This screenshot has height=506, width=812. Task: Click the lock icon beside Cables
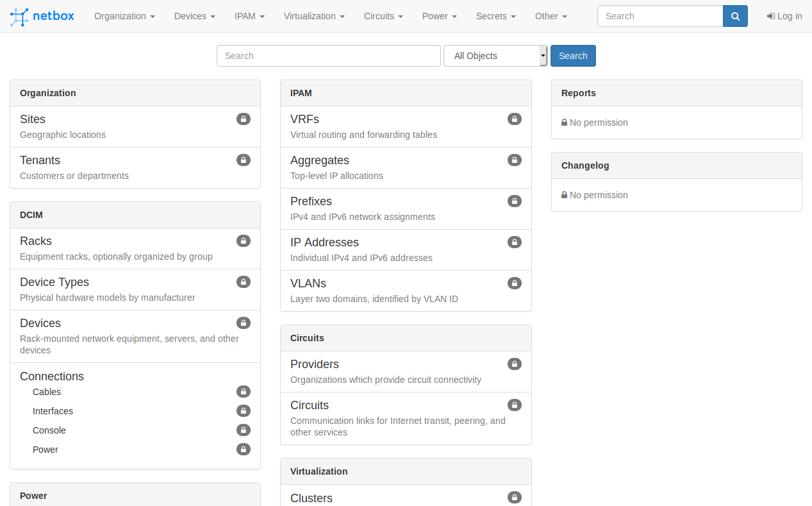(x=243, y=391)
